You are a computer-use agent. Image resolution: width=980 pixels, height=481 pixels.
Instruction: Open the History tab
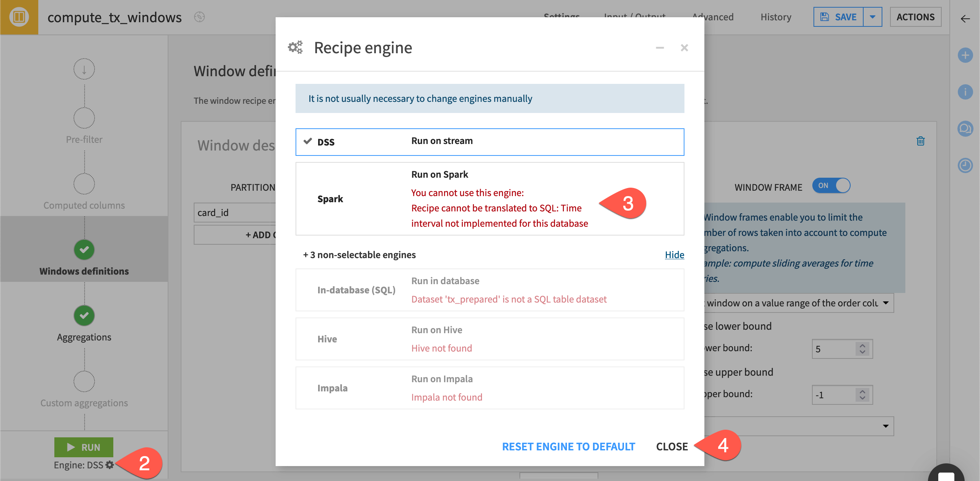coord(776,17)
